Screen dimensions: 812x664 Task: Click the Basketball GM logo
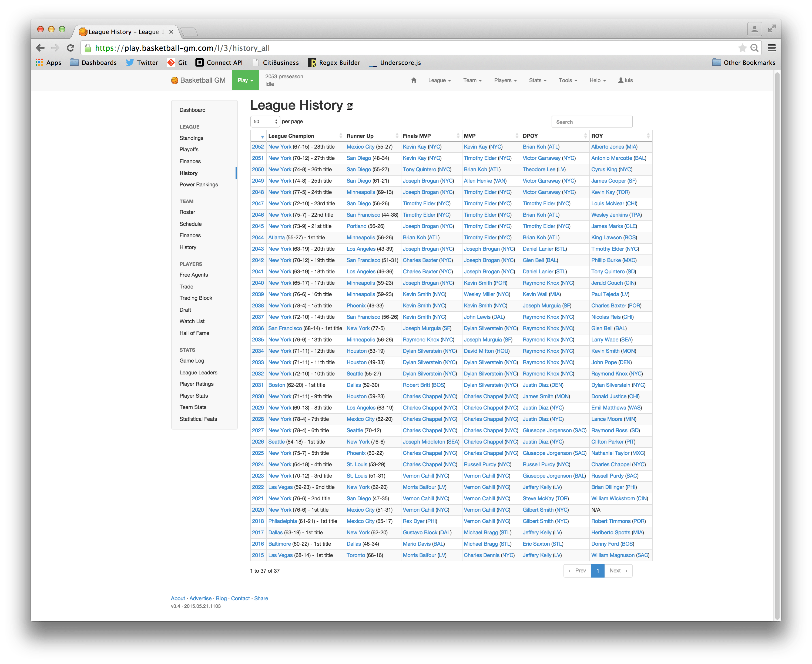pos(198,80)
